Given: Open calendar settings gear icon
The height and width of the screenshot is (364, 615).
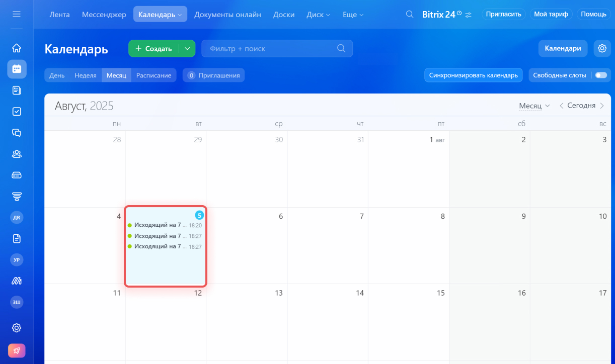Looking at the screenshot, I should pos(602,48).
